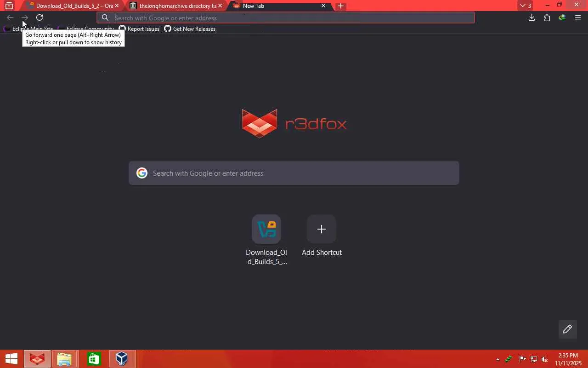Image resolution: width=588 pixels, height=368 pixels.
Task: Switch to the thelonghornarchive directory tab
Action: (176, 6)
